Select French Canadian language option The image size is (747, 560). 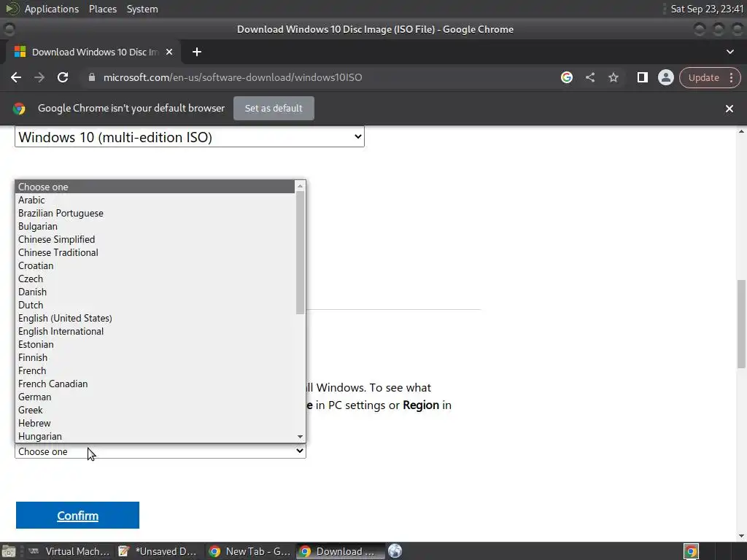pyautogui.click(x=155, y=384)
